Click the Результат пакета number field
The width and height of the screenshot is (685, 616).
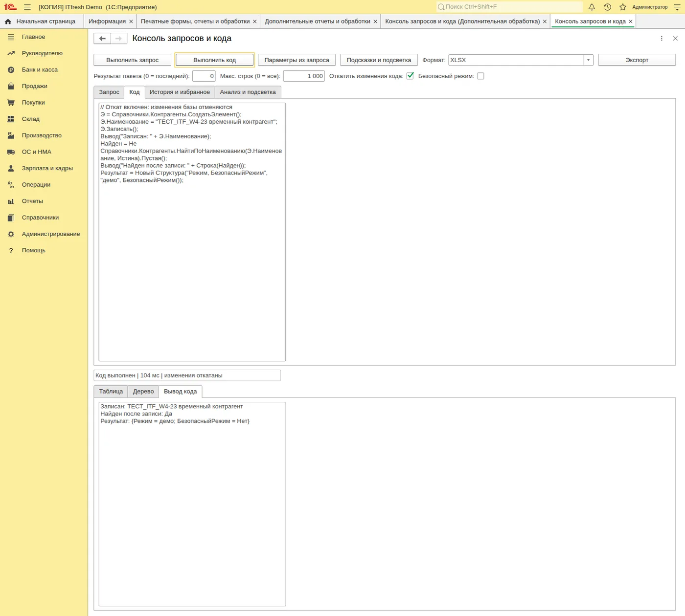point(204,76)
